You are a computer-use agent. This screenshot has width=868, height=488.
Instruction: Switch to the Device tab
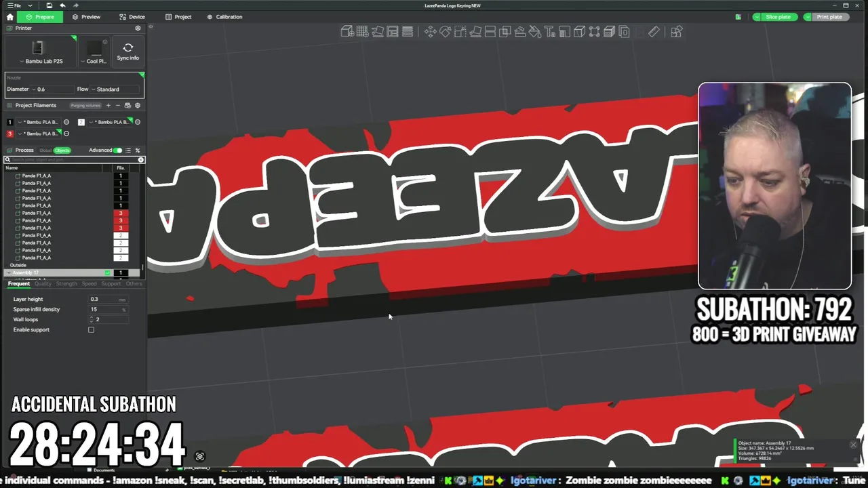tap(132, 17)
